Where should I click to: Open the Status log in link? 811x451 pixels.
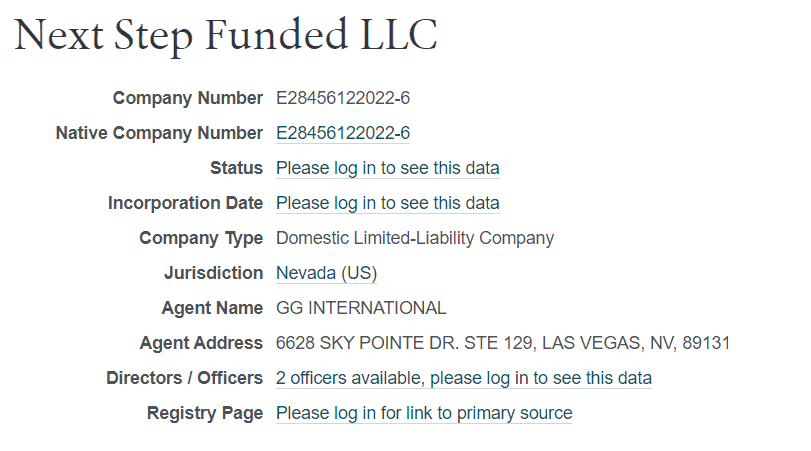coord(387,168)
